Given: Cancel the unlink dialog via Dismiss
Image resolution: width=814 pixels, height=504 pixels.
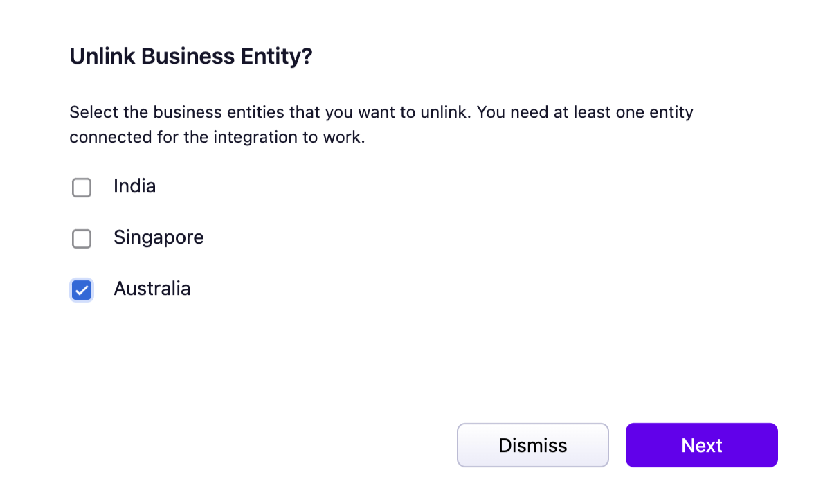Looking at the screenshot, I should 532,445.
